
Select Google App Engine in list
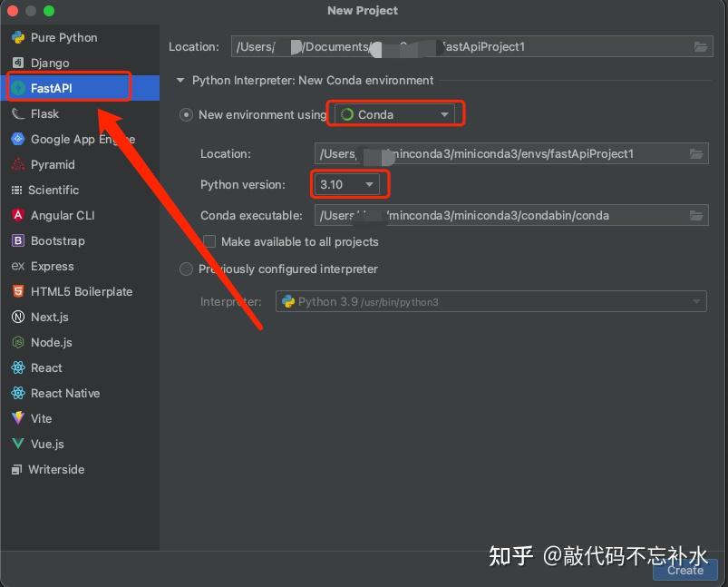pos(80,139)
